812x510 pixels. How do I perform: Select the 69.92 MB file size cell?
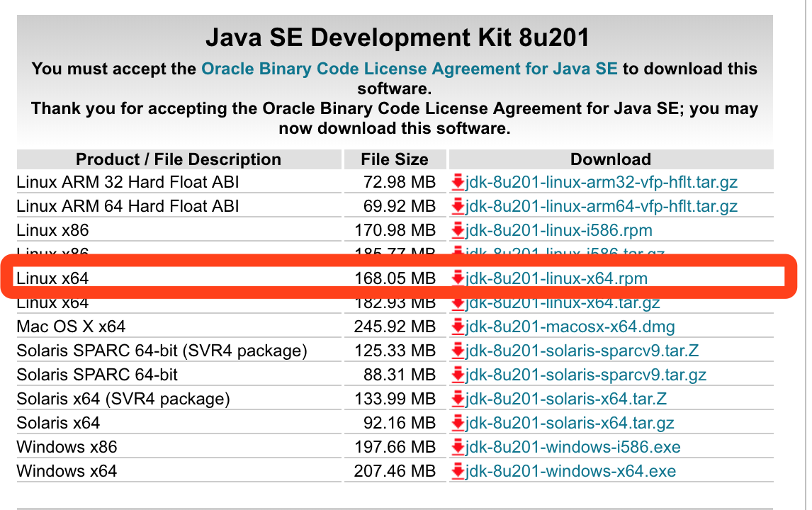coord(399,206)
